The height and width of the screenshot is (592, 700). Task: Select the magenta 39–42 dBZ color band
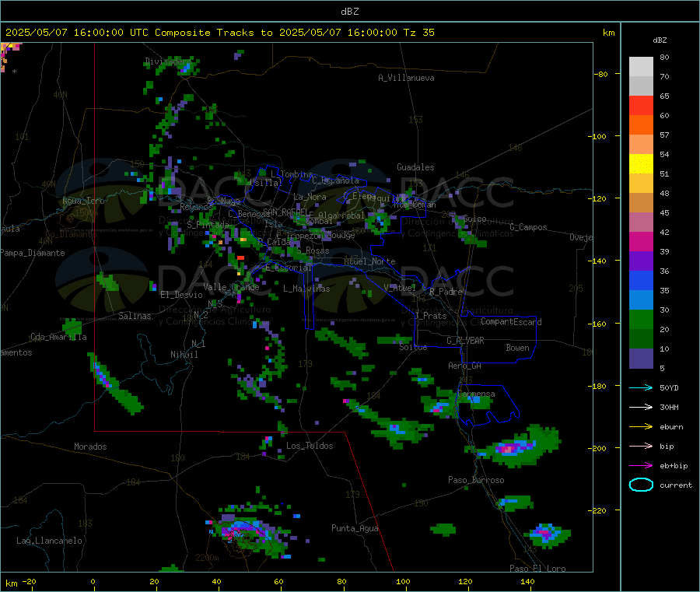(x=641, y=241)
